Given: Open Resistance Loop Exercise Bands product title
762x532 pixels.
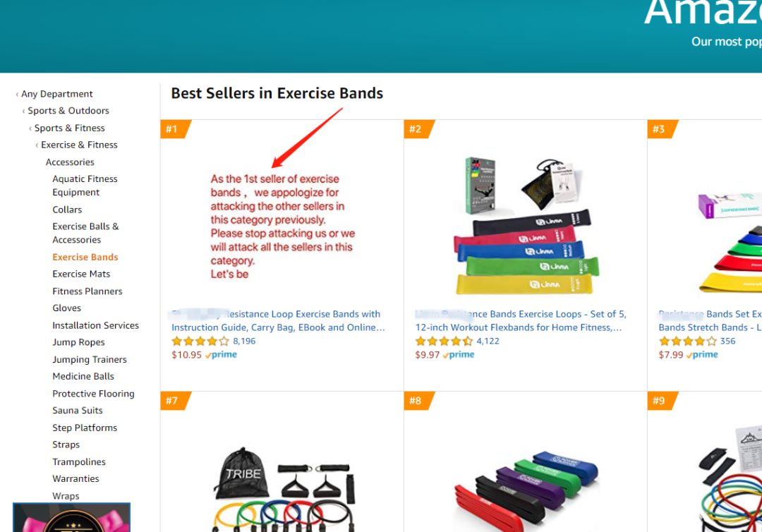Looking at the screenshot, I should pyautogui.click(x=277, y=320).
